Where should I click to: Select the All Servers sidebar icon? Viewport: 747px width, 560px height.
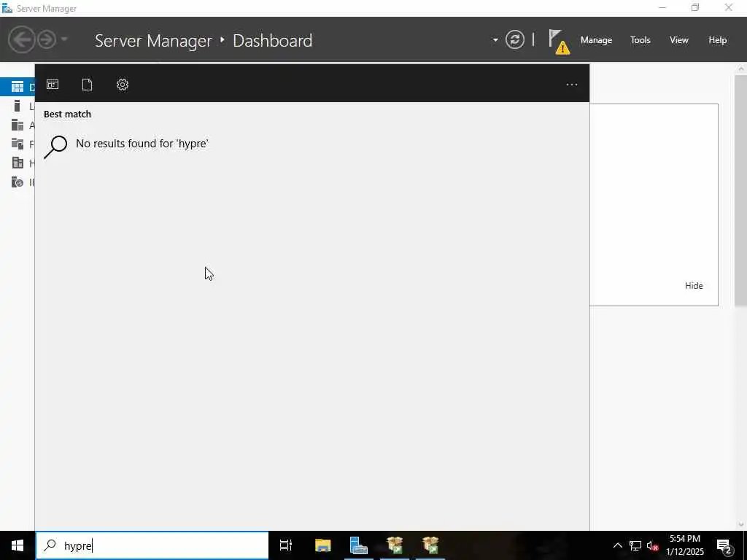[18, 125]
